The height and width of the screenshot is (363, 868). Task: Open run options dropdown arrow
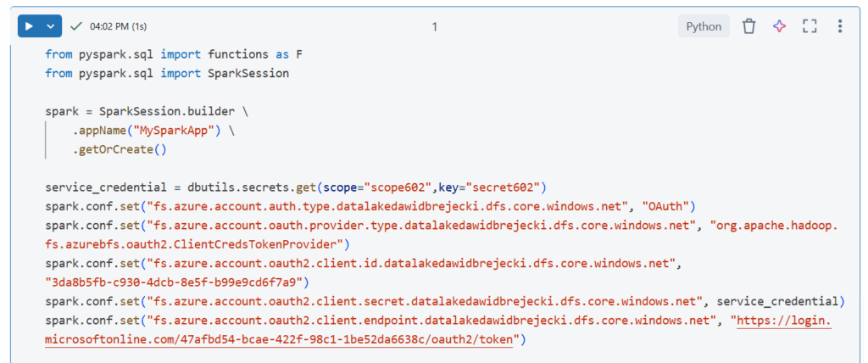click(50, 26)
